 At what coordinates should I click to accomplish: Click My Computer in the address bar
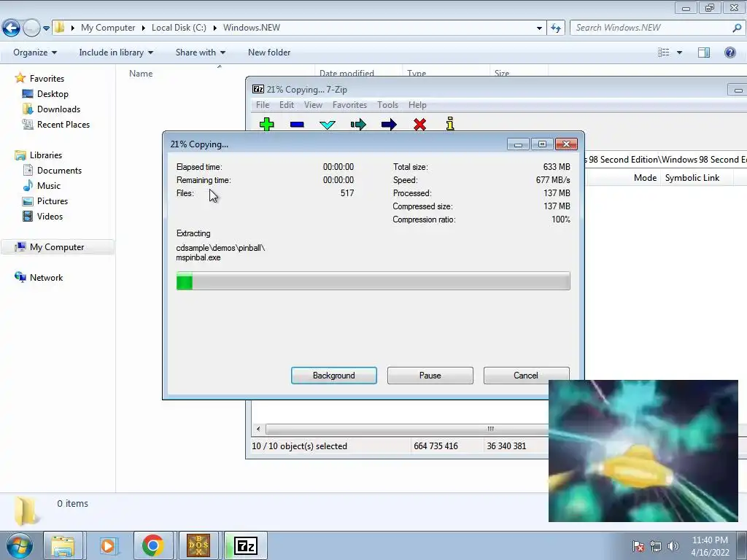(108, 28)
